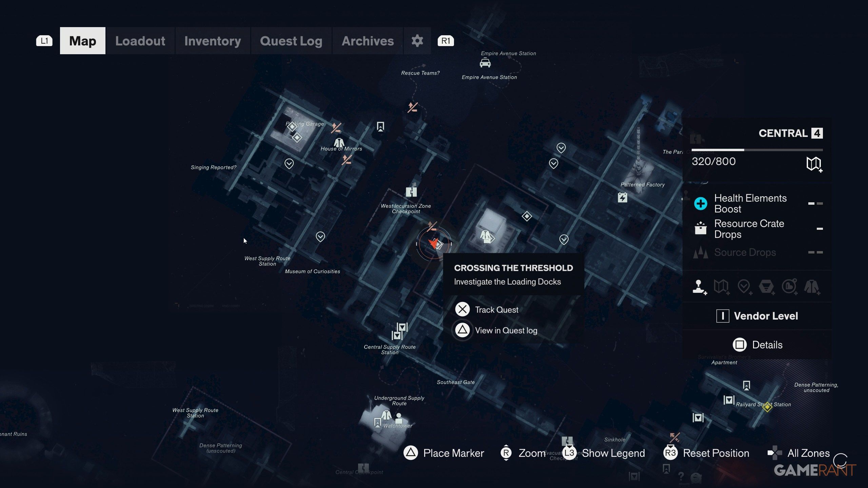
Task: Select the bookmark icon near House of Mirrors
Action: (x=380, y=127)
